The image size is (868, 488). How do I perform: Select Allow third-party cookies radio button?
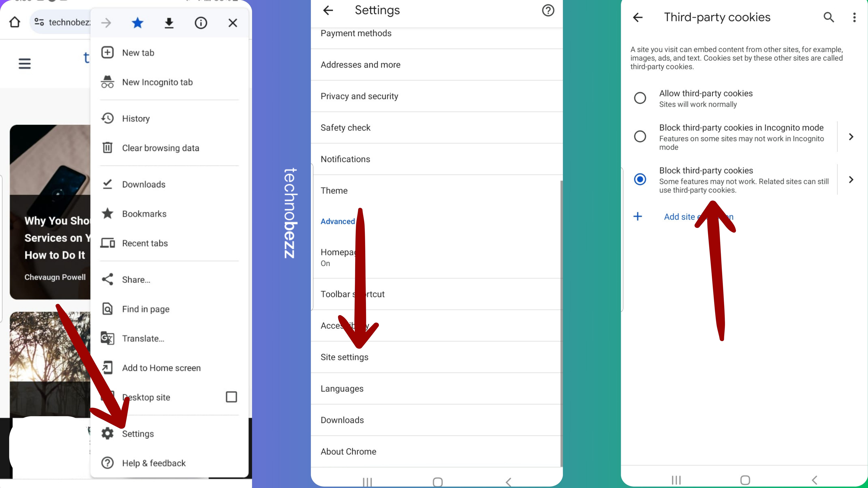point(640,98)
